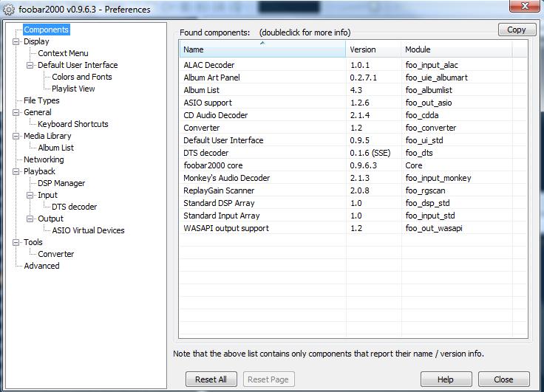Viewport: 544px width, 392px height.
Task: Collapse the Playback tree branch
Action: [16, 171]
